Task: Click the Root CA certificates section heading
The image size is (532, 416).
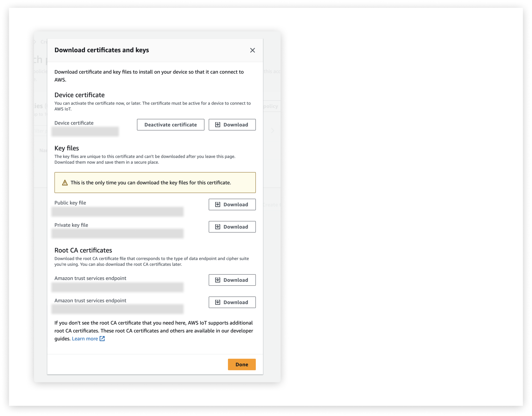Action: click(83, 250)
